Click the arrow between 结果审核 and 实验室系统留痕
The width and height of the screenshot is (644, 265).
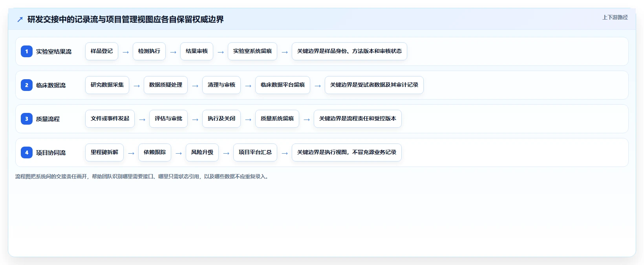pyautogui.click(x=221, y=52)
